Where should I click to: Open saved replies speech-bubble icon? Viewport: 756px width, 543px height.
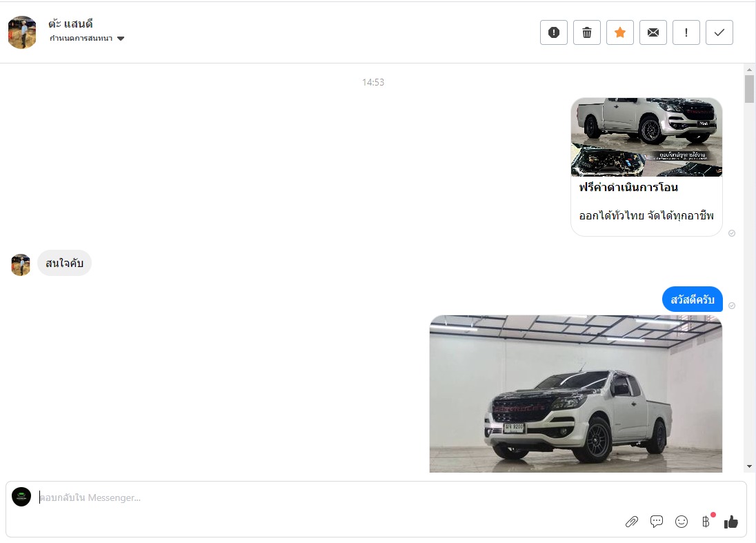[656, 522]
